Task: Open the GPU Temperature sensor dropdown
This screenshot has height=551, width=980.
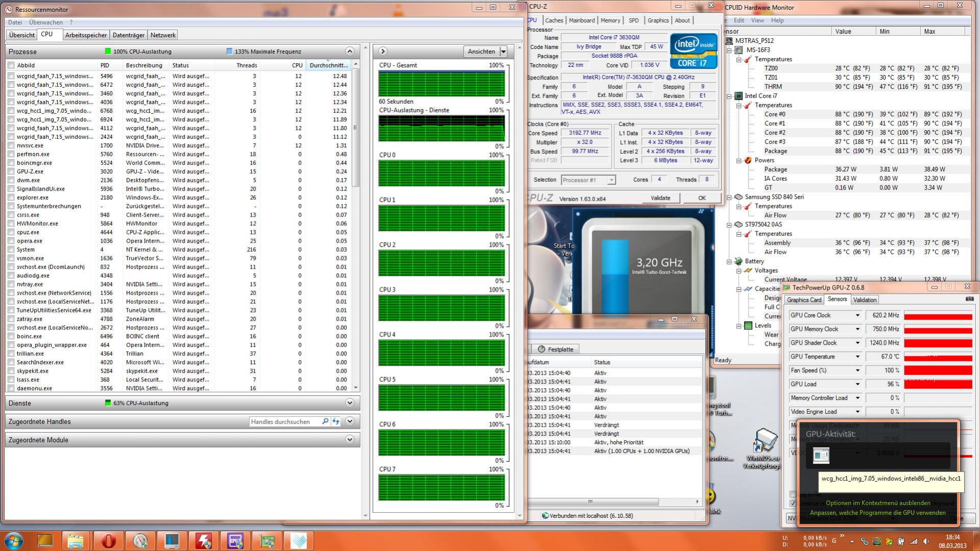Action: pos(857,357)
